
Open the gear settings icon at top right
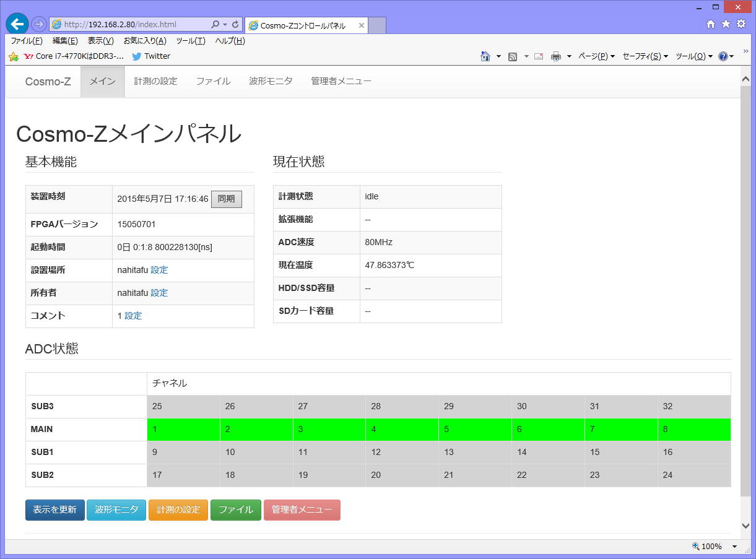pos(741,24)
